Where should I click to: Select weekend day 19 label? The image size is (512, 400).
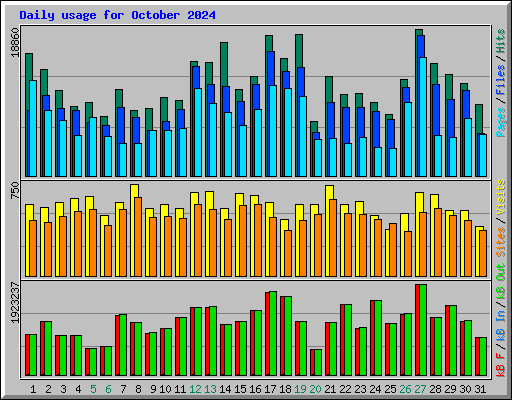(300, 389)
